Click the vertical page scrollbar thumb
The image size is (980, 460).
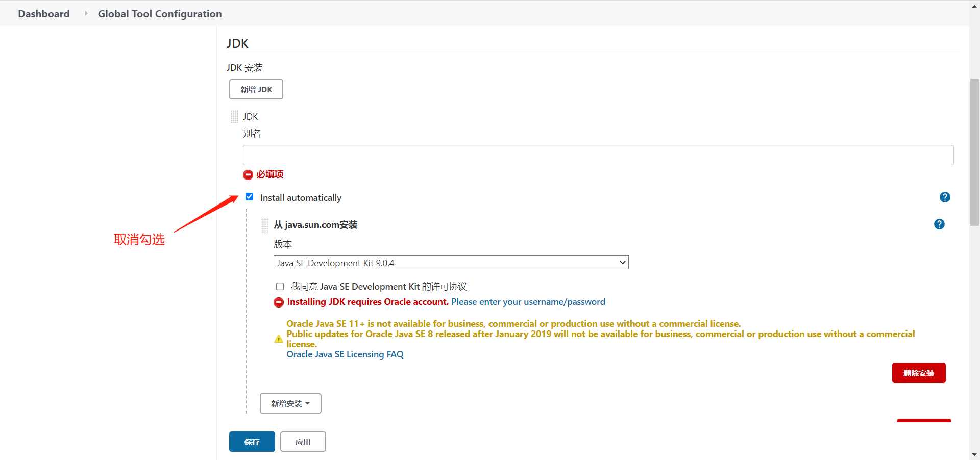[x=975, y=152]
